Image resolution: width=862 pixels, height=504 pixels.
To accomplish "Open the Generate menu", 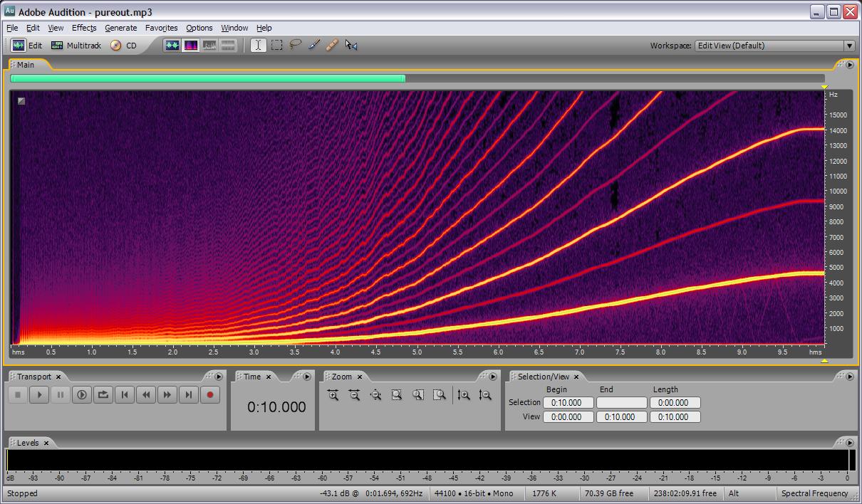I will pyautogui.click(x=120, y=28).
